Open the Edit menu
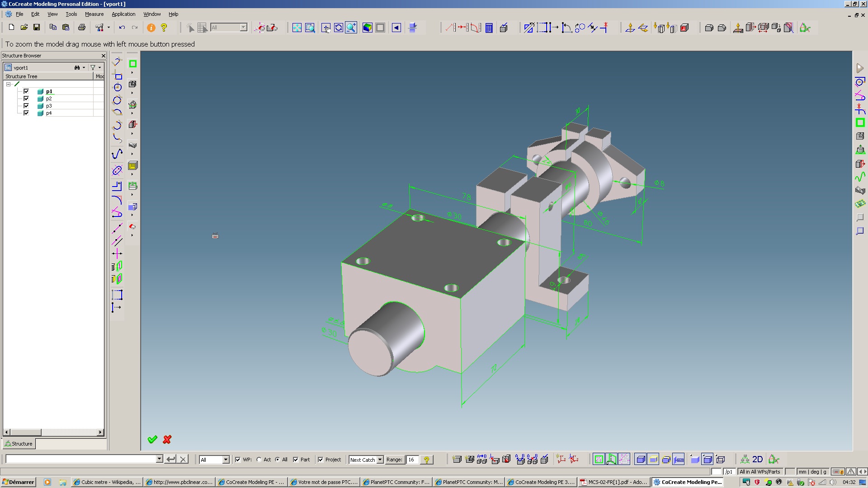 [35, 14]
